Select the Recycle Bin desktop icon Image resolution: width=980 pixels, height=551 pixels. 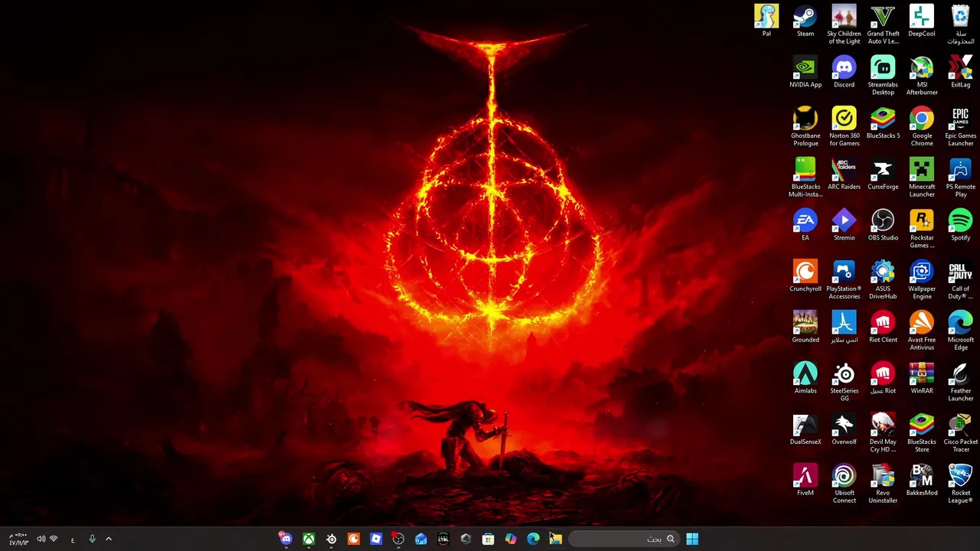click(961, 24)
